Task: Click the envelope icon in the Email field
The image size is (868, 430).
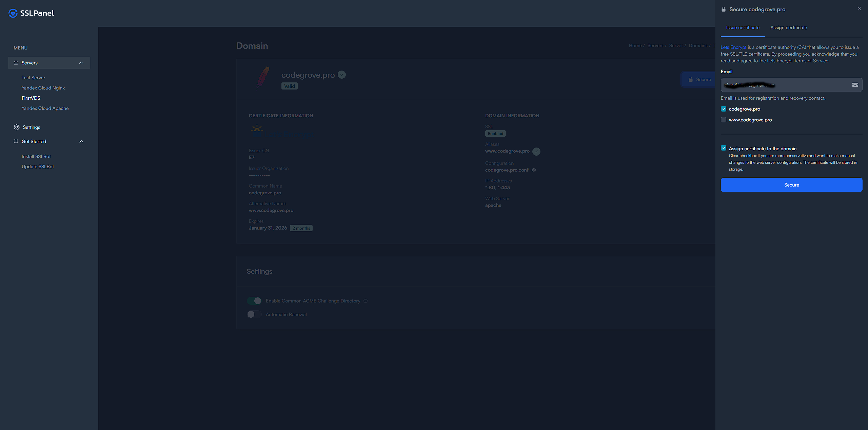Action: tap(855, 85)
